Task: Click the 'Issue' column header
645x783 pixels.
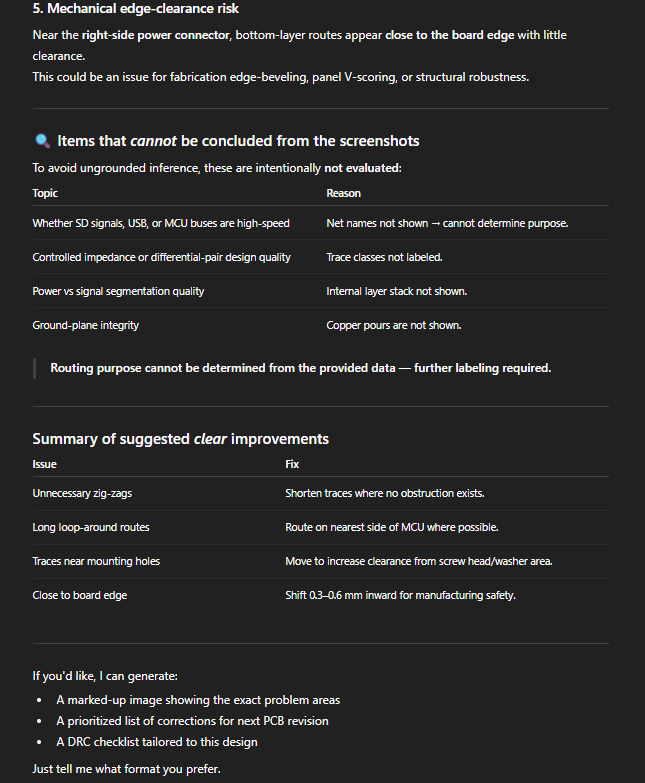Action: [44, 464]
